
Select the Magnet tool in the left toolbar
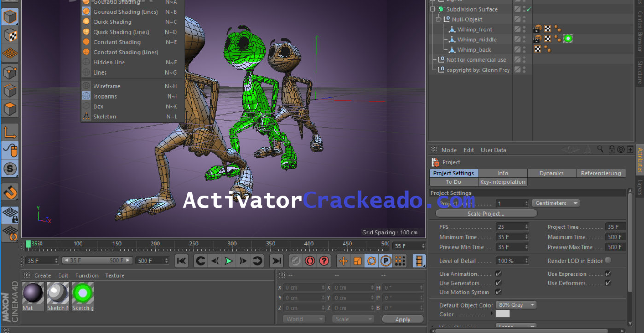click(x=10, y=193)
